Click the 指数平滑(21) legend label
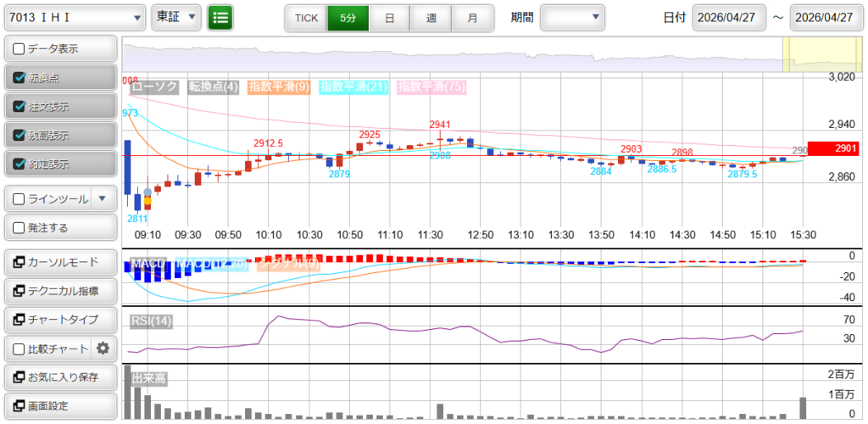The image size is (868, 424). (353, 86)
